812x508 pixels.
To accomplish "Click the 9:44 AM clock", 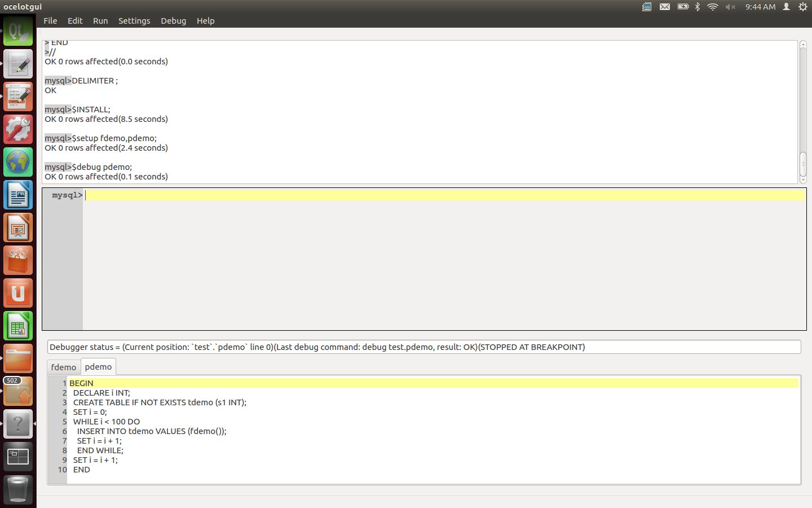I will coord(760,7).
